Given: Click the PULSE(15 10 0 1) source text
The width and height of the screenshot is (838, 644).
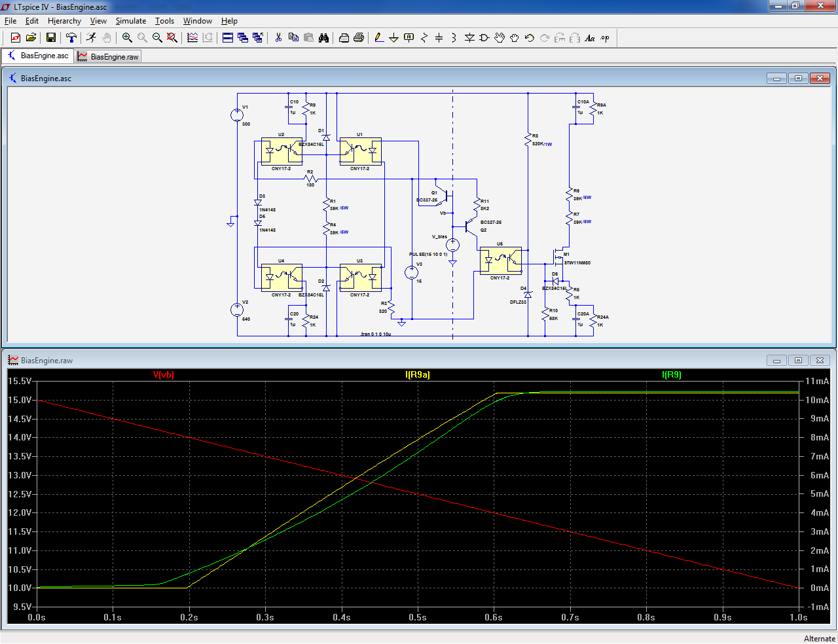Looking at the screenshot, I should pyautogui.click(x=429, y=255).
